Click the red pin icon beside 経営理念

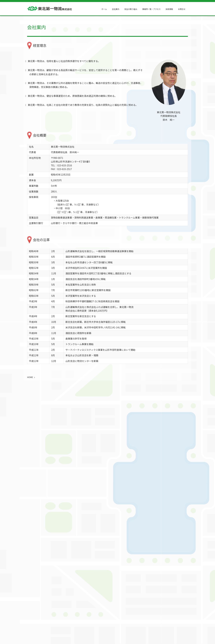point(29,45)
